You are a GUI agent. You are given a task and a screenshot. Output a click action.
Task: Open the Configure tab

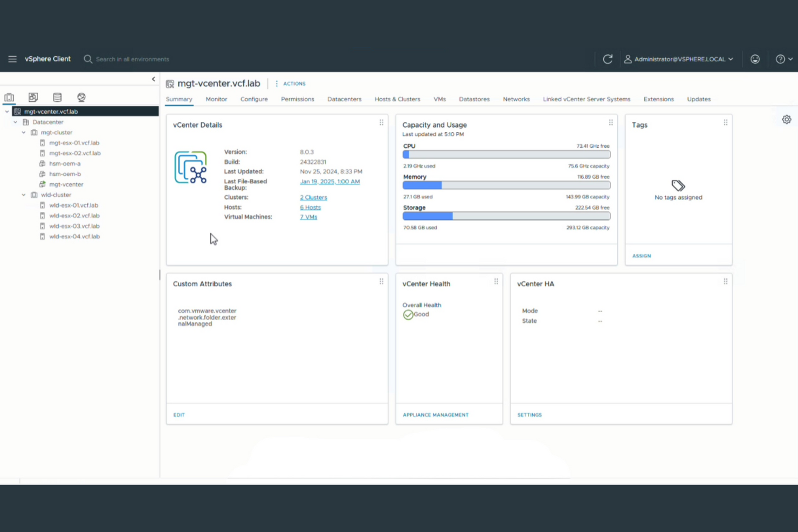(x=254, y=99)
